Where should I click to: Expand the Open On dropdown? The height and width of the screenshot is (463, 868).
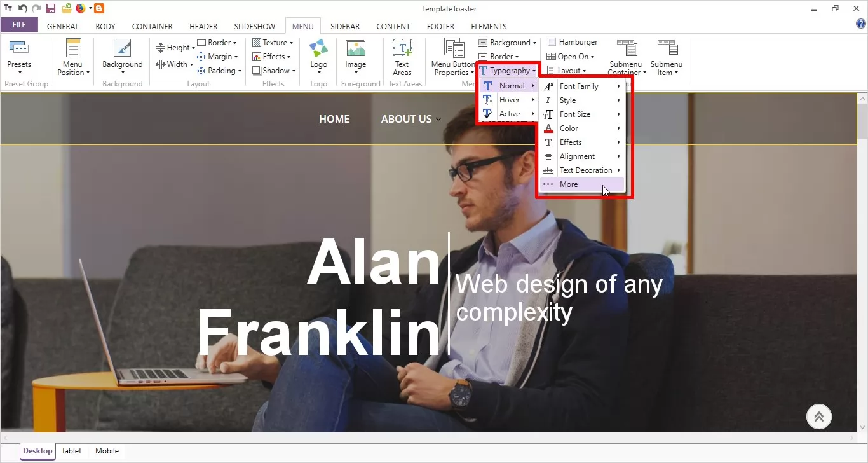[571, 57]
